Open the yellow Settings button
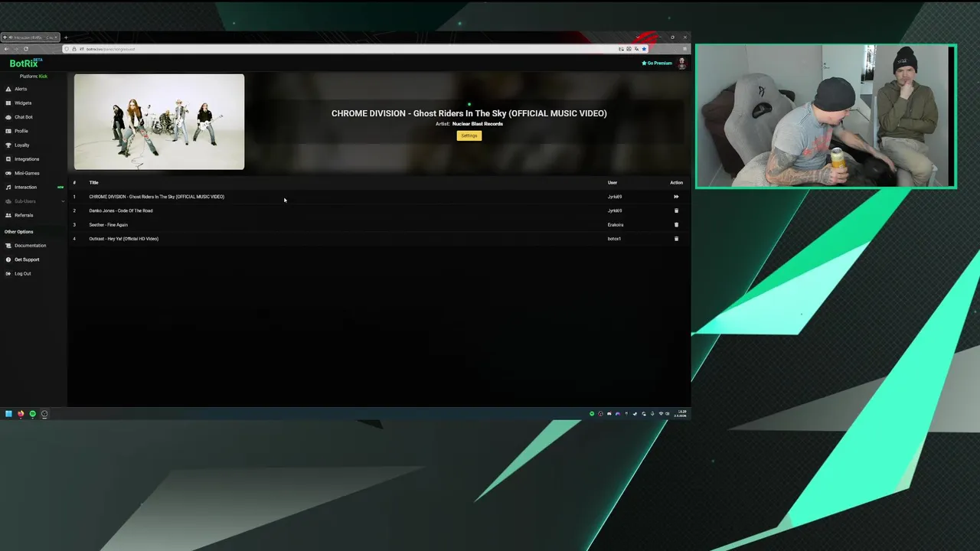Image resolution: width=980 pixels, height=551 pixels. (469, 135)
